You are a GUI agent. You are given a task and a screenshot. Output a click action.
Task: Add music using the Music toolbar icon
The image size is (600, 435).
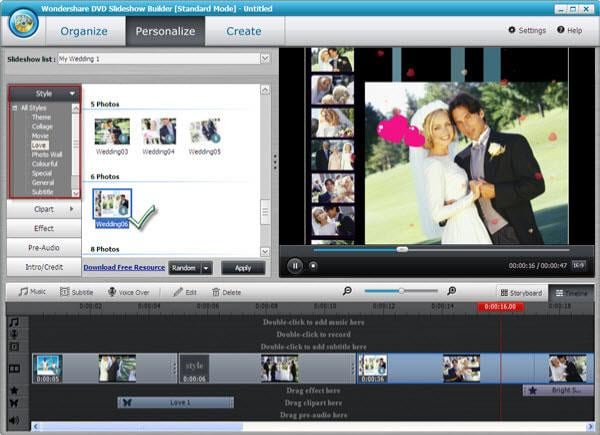point(23,292)
